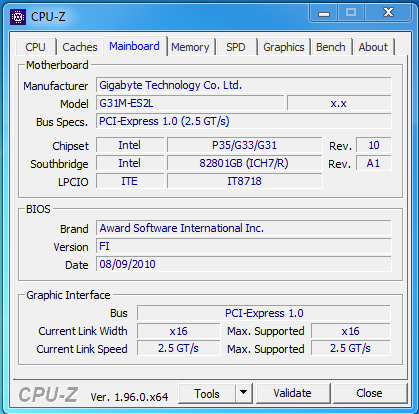The height and width of the screenshot is (414, 419).
Task: Click the BIOS Date field 08/09/2010
Action: [x=244, y=264]
